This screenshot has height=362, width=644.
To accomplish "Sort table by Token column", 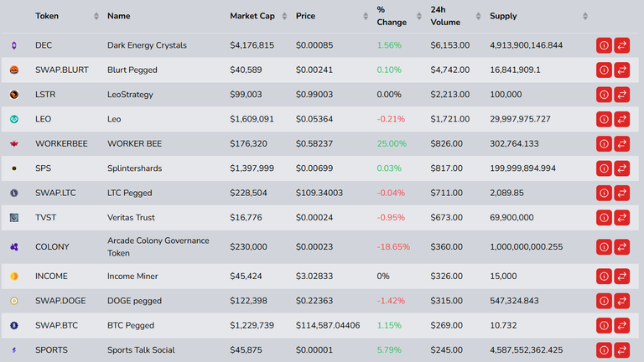I will (96, 16).
